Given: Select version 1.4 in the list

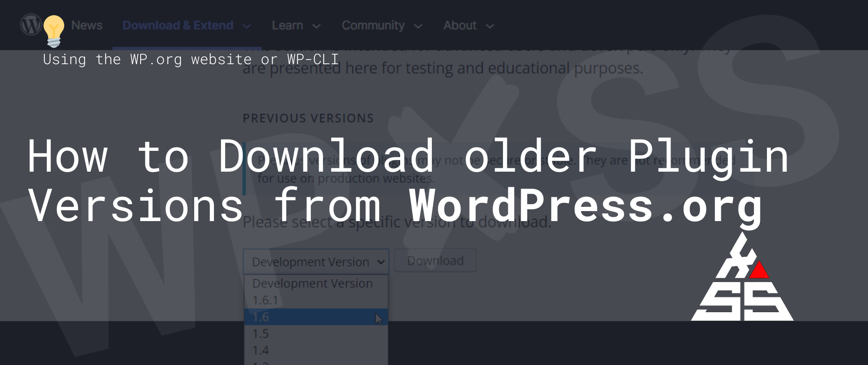Looking at the screenshot, I should point(316,350).
